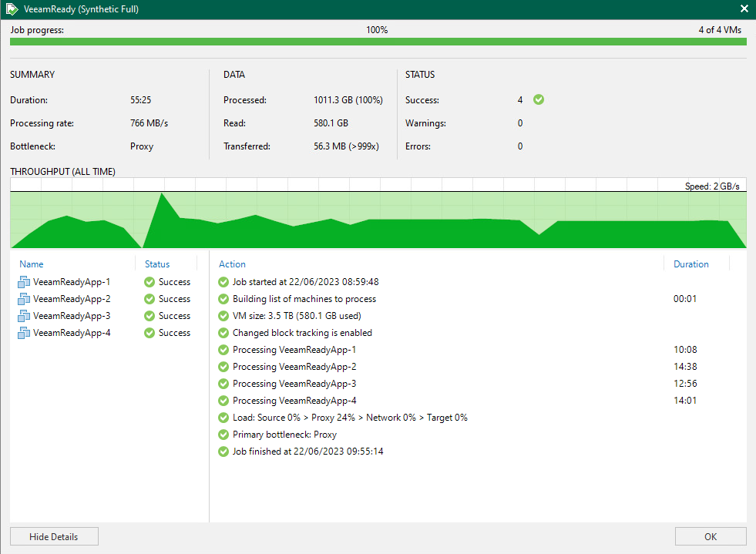Click the '55:25' duration summary value
Screen dimensions: 756x554
pyautogui.click(x=140, y=100)
